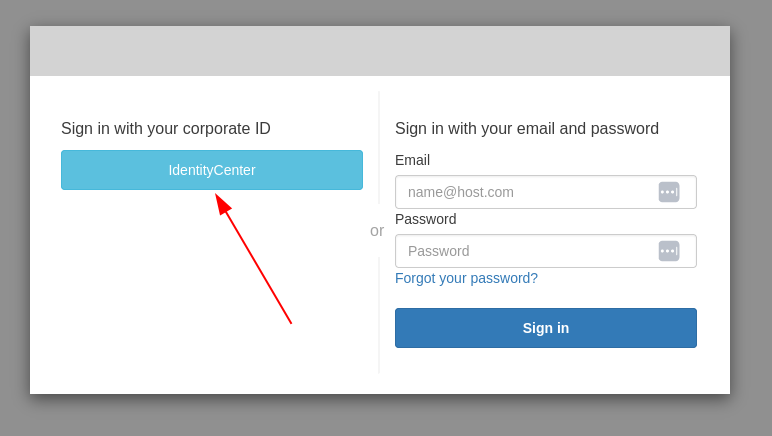
Task: Open password manager icon in Email field
Action: click(669, 192)
